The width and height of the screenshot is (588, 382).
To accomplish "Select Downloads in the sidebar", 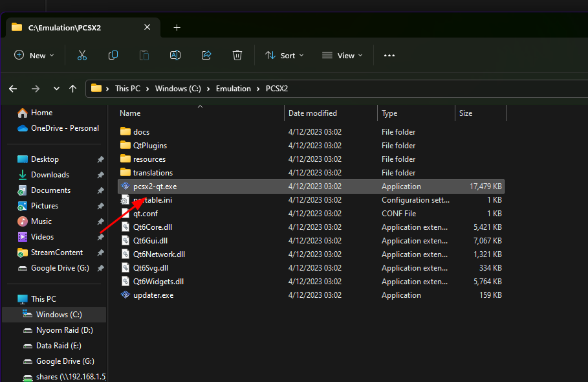I will pyautogui.click(x=50, y=174).
